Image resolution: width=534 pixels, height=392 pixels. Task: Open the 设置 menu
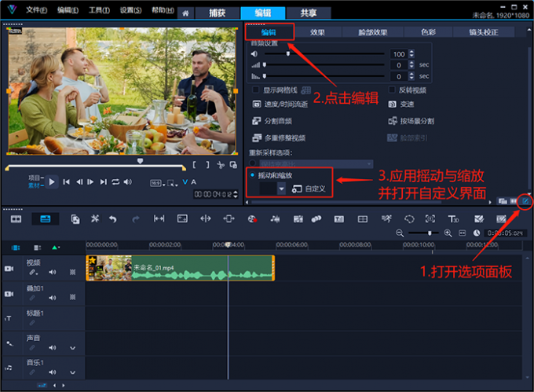pyautogui.click(x=130, y=10)
